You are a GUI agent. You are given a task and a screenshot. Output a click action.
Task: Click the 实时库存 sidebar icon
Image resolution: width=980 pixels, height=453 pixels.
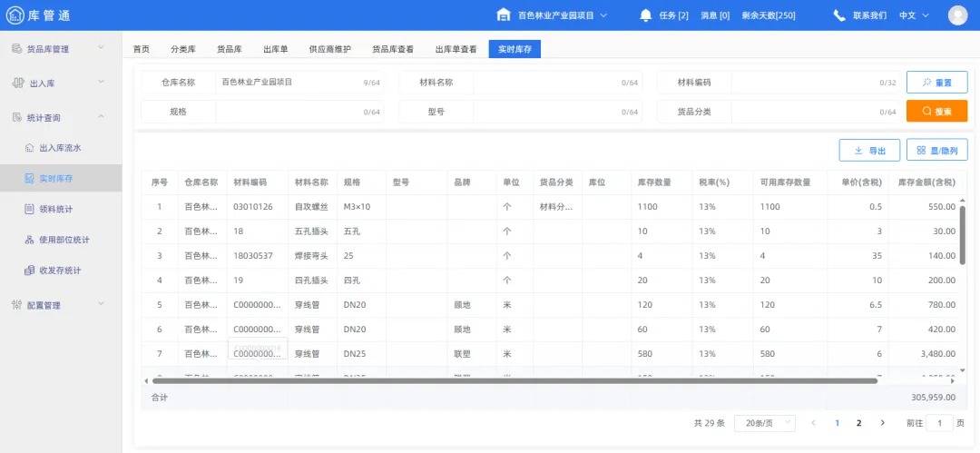(29, 178)
